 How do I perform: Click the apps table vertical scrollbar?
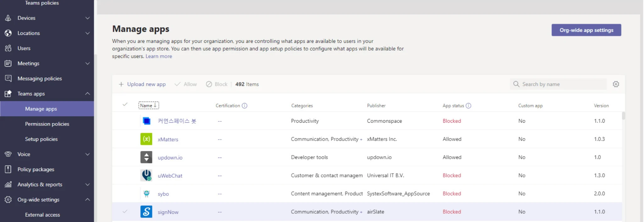point(624,116)
